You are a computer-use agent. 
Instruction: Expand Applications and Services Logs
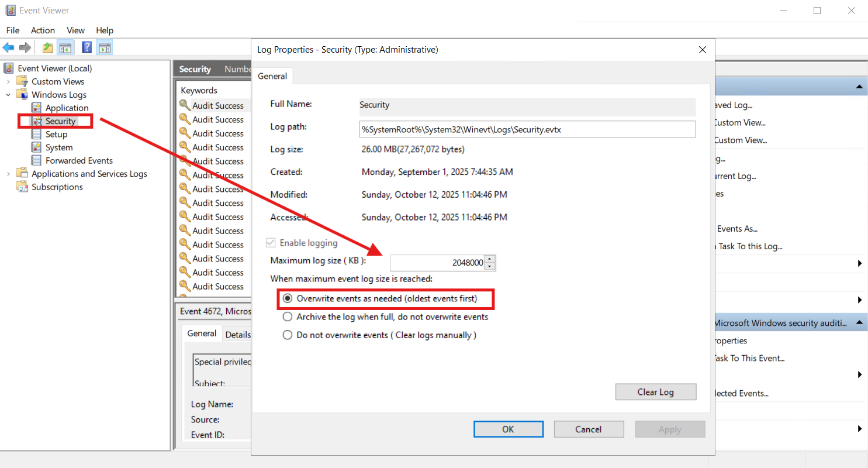click(8, 173)
